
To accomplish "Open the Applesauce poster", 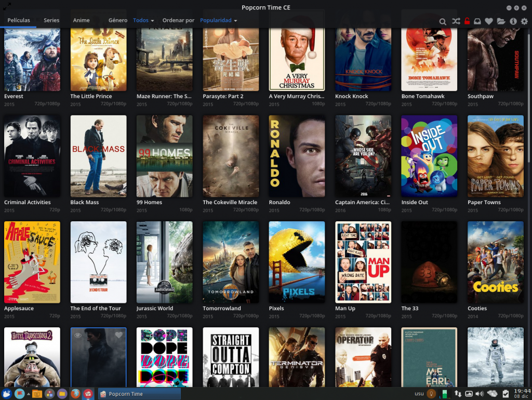I will click(x=32, y=262).
